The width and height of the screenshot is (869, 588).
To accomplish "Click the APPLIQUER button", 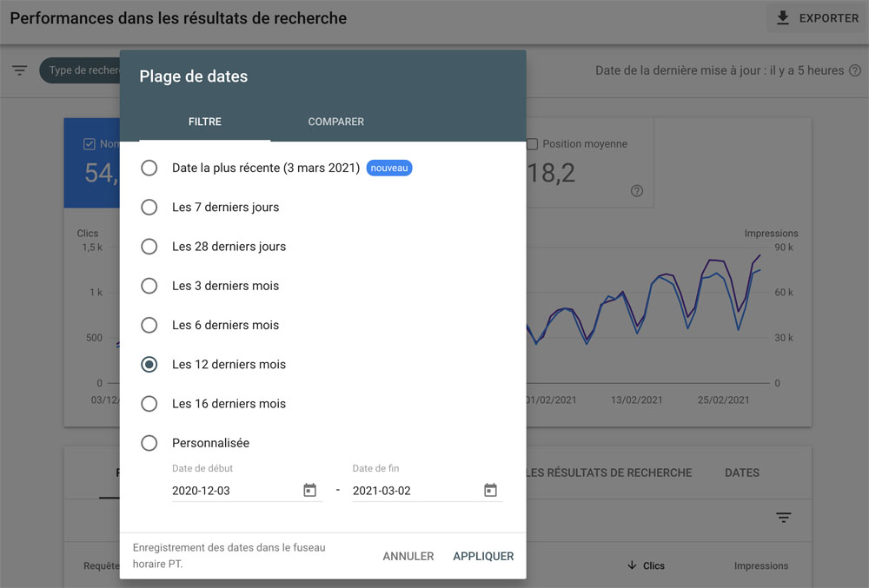I will [483, 556].
